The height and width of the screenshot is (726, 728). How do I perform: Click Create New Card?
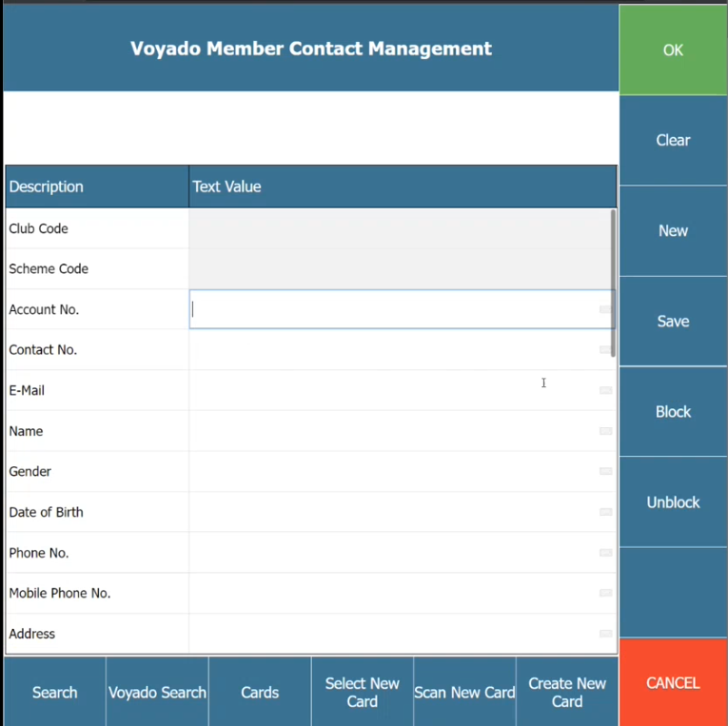(567, 692)
